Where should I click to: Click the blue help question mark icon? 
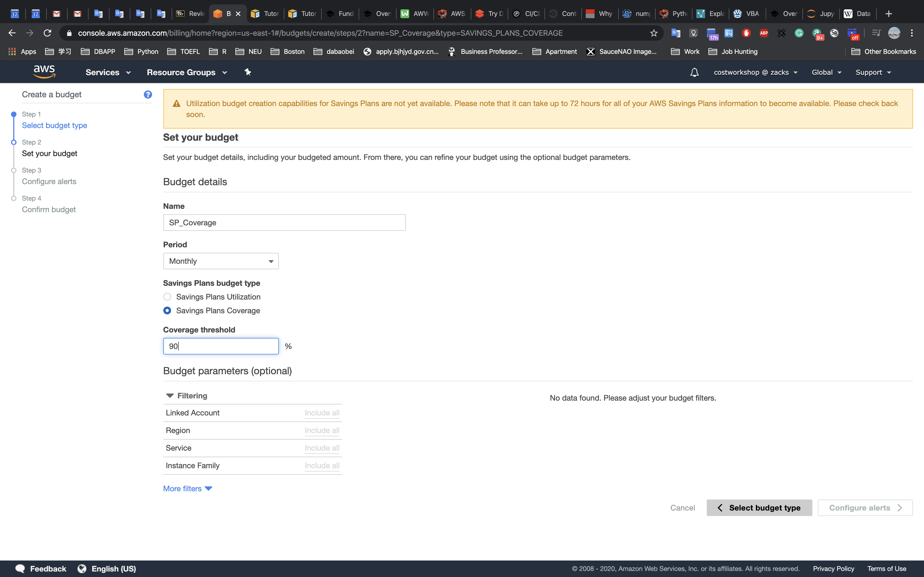click(148, 94)
